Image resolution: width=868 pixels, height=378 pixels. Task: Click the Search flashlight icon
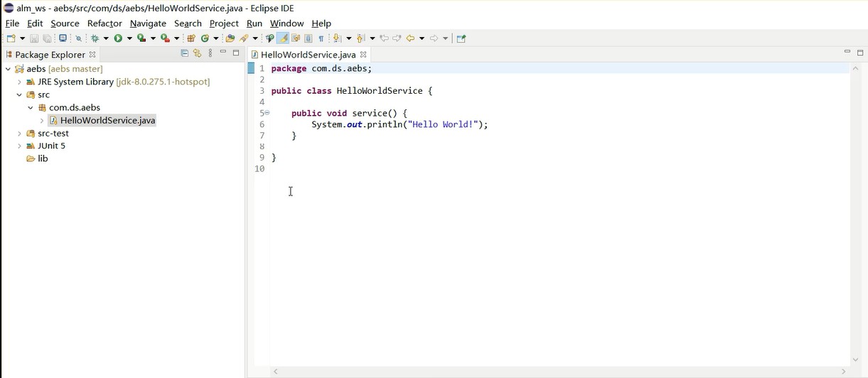(243, 38)
